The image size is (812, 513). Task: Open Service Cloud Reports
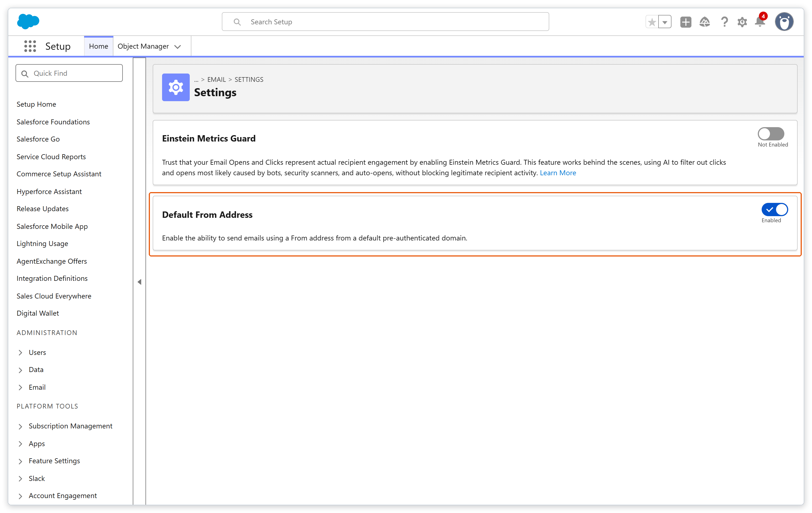click(51, 157)
